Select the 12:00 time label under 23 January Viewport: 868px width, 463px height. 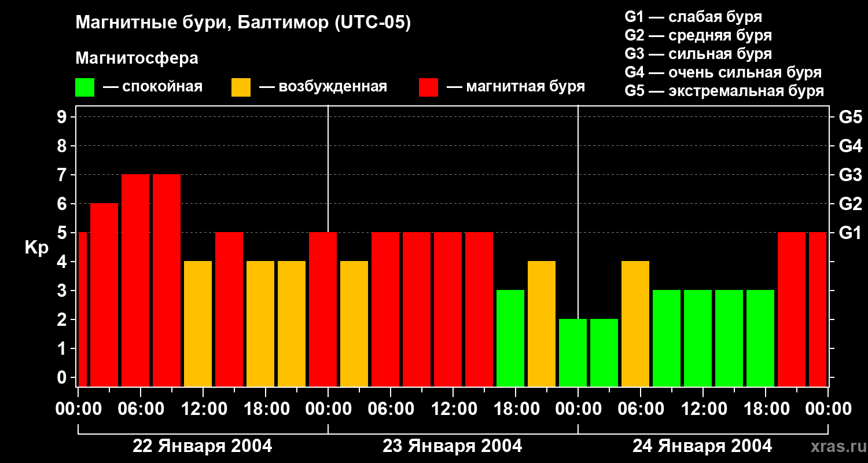click(452, 409)
